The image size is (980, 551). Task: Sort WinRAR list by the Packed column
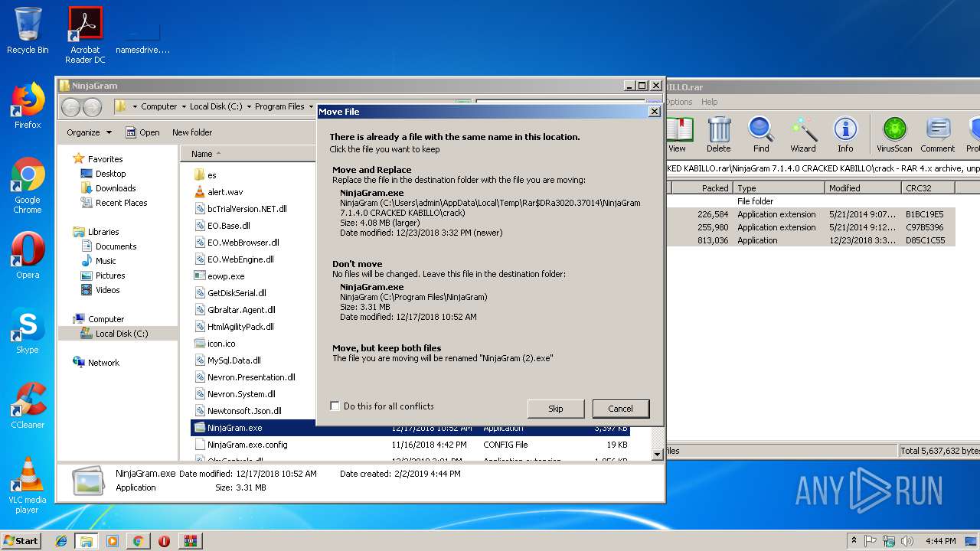pyautogui.click(x=702, y=187)
